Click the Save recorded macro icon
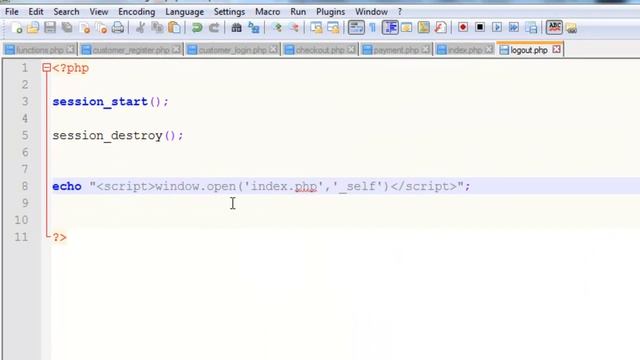Image resolution: width=640 pixels, height=360 pixels. pyautogui.click(x=531, y=28)
